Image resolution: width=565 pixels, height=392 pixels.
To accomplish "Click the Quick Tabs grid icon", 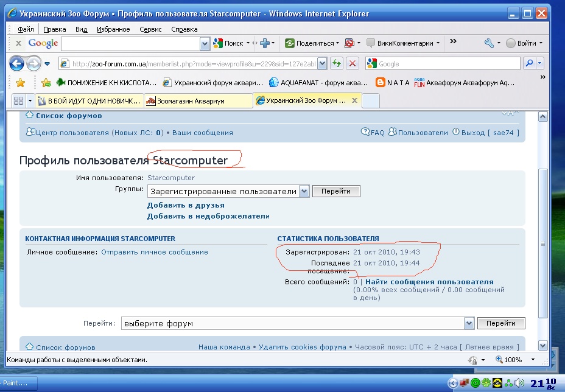I will [x=18, y=100].
